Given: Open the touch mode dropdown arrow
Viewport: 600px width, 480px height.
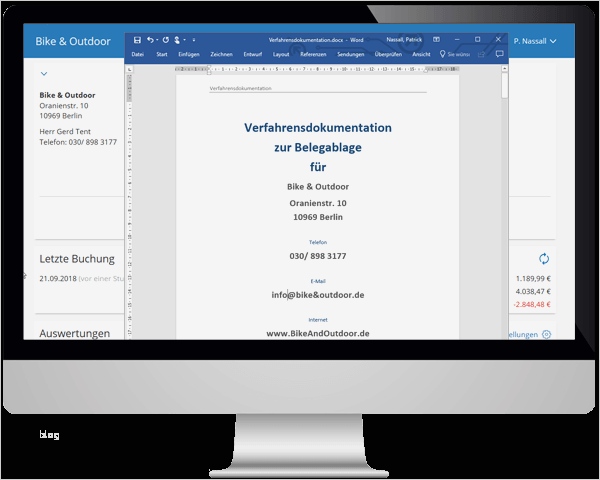Looking at the screenshot, I should point(184,40).
